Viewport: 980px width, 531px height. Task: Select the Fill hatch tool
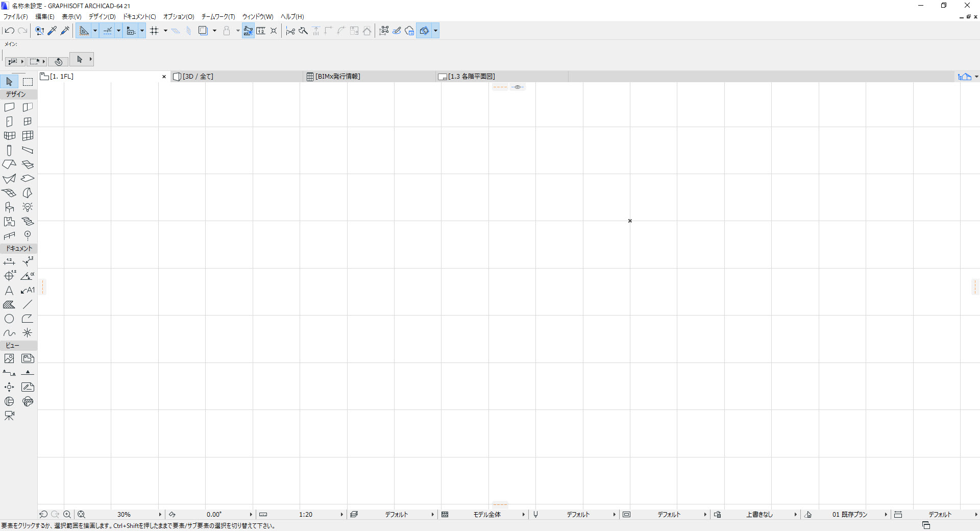(x=9, y=304)
